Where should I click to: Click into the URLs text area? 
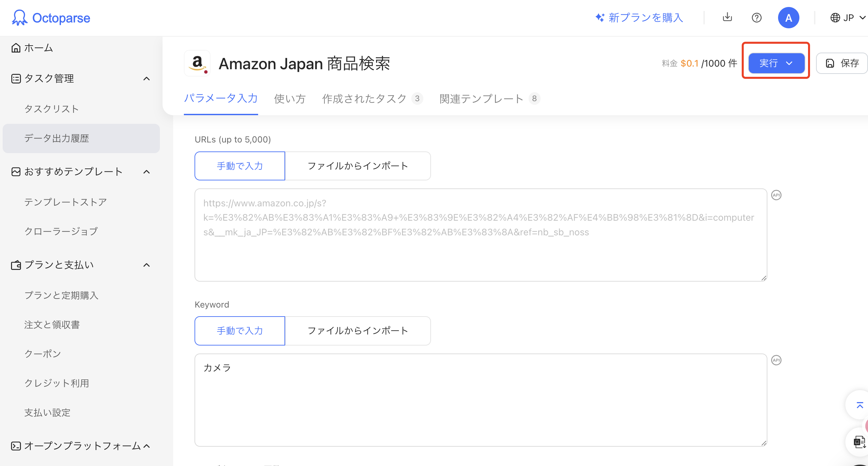(481, 235)
